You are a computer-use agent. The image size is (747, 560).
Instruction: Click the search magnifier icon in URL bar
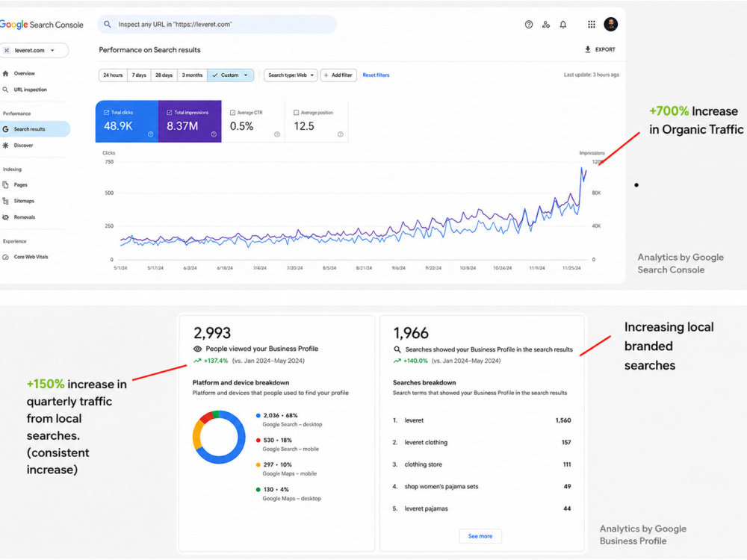108,25
